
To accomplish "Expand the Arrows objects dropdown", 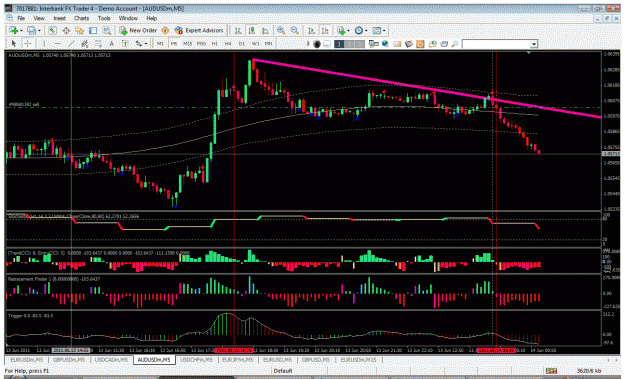I will pos(146,44).
